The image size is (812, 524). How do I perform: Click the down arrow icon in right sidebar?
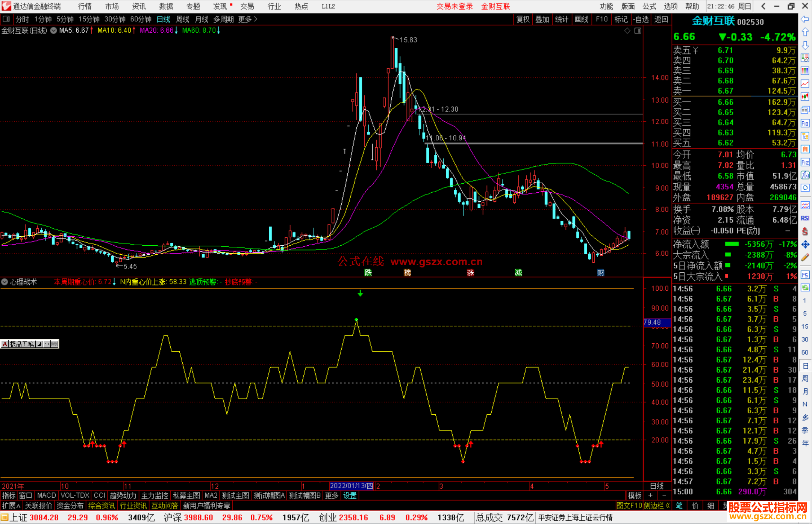point(805,45)
